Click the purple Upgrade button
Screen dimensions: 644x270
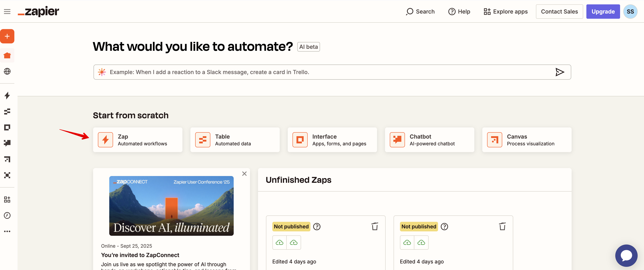[x=603, y=12]
